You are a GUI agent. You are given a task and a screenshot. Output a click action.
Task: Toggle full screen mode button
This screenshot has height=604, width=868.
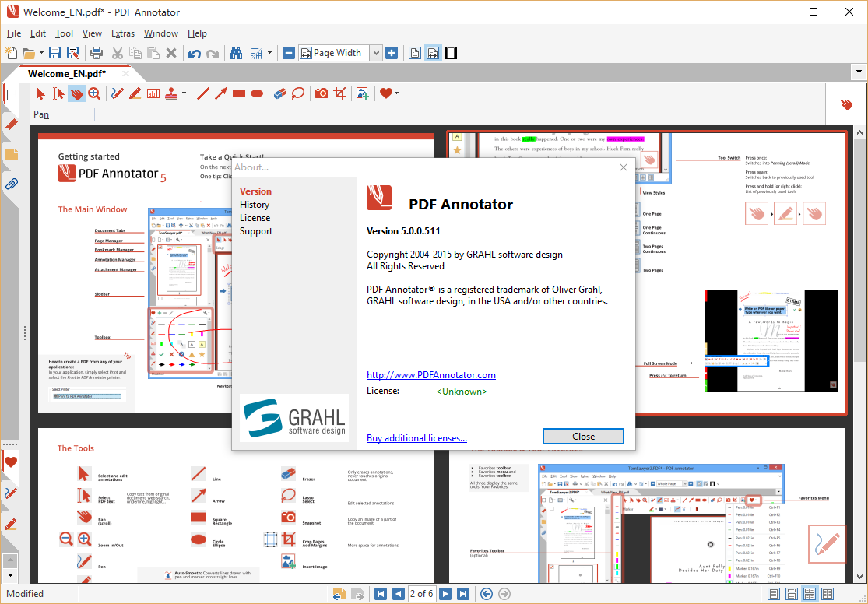(450, 53)
